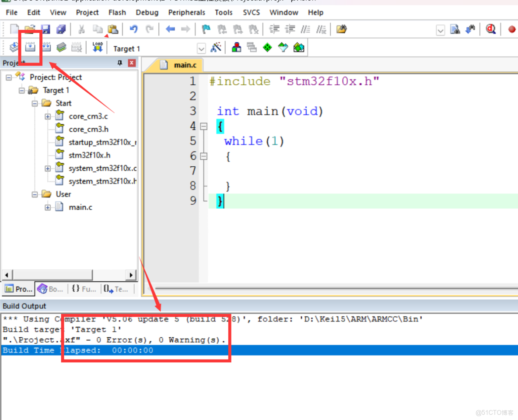Pin the Project panel
Viewport: 518px width, 420px height.
(120, 63)
